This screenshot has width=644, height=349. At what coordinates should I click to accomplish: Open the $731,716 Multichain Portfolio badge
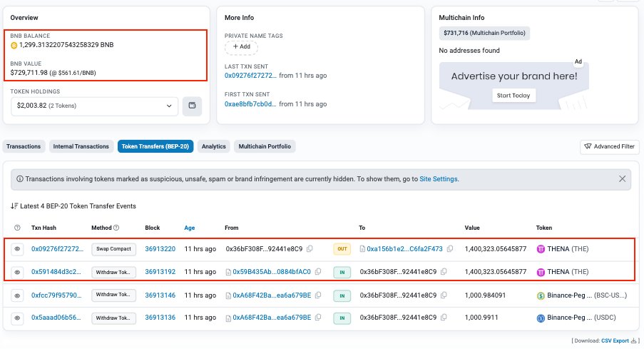pos(484,33)
